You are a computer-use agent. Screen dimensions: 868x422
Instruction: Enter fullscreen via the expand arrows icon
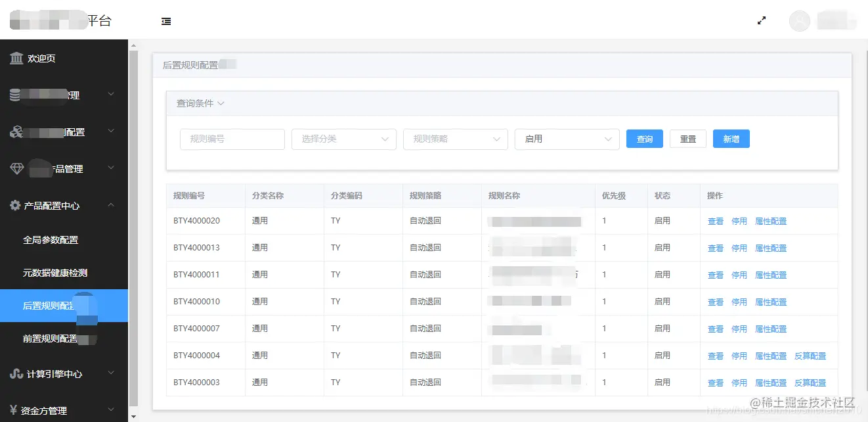pyautogui.click(x=761, y=20)
